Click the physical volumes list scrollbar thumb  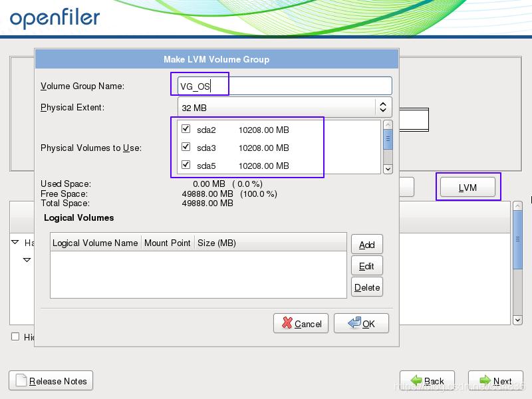[x=388, y=139]
